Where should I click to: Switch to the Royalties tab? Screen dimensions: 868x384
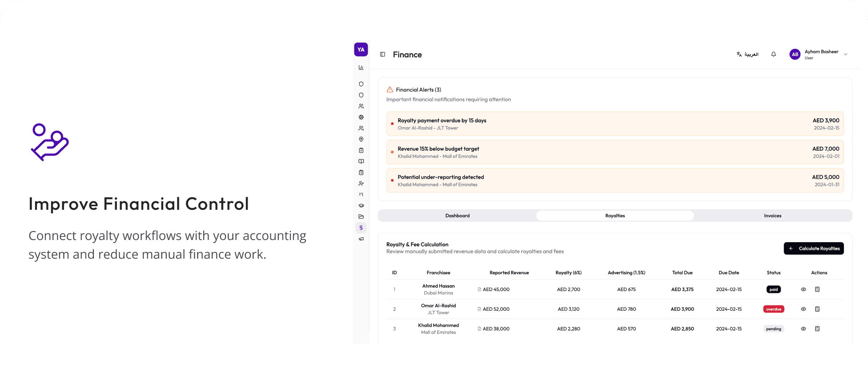tap(615, 216)
